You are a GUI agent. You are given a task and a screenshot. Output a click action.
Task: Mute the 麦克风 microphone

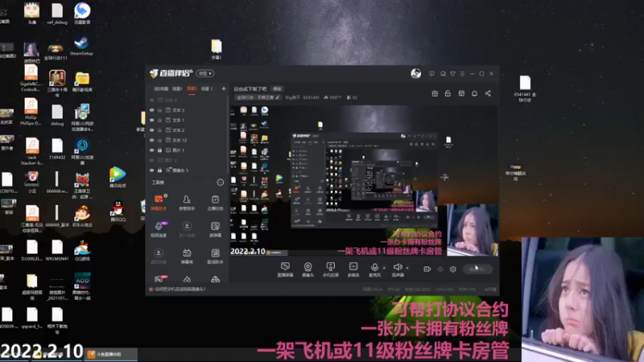coord(374,269)
